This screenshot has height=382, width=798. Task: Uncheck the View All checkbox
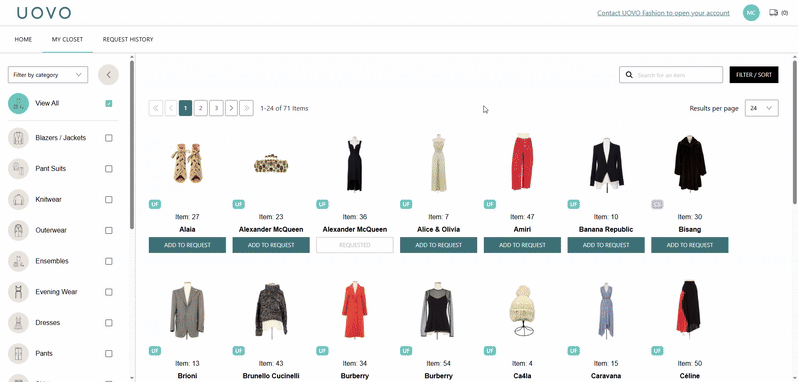(x=108, y=104)
